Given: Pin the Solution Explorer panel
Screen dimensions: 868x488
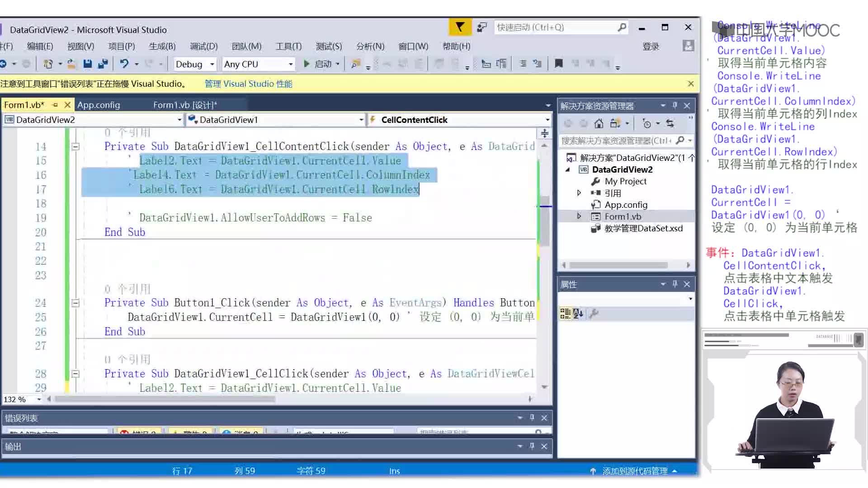Looking at the screenshot, I should pyautogui.click(x=675, y=105).
